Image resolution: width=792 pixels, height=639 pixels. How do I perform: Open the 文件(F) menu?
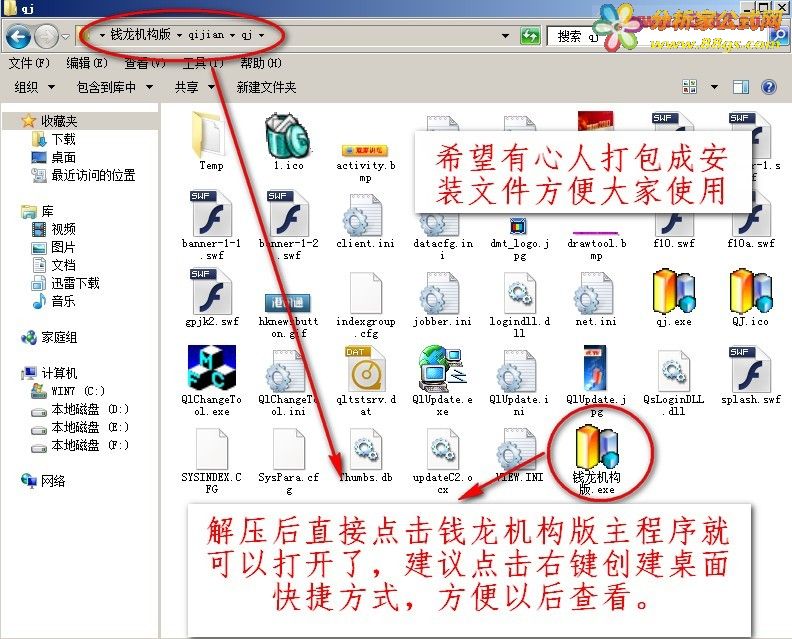click(29, 63)
